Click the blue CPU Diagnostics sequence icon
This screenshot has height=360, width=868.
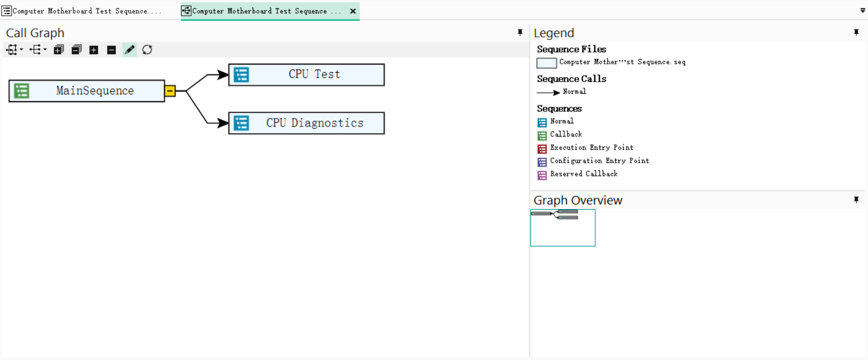242,123
